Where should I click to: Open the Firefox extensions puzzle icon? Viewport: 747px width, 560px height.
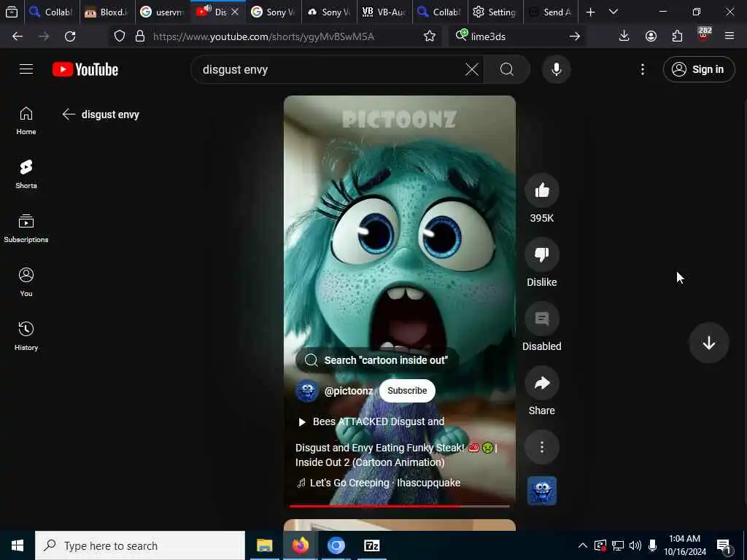click(x=677, y=36)
